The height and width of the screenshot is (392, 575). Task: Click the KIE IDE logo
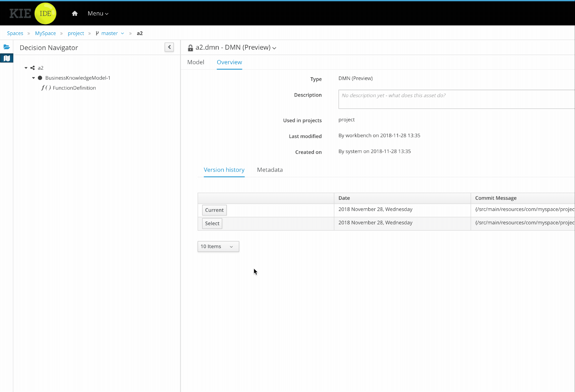tap(33, 13)
